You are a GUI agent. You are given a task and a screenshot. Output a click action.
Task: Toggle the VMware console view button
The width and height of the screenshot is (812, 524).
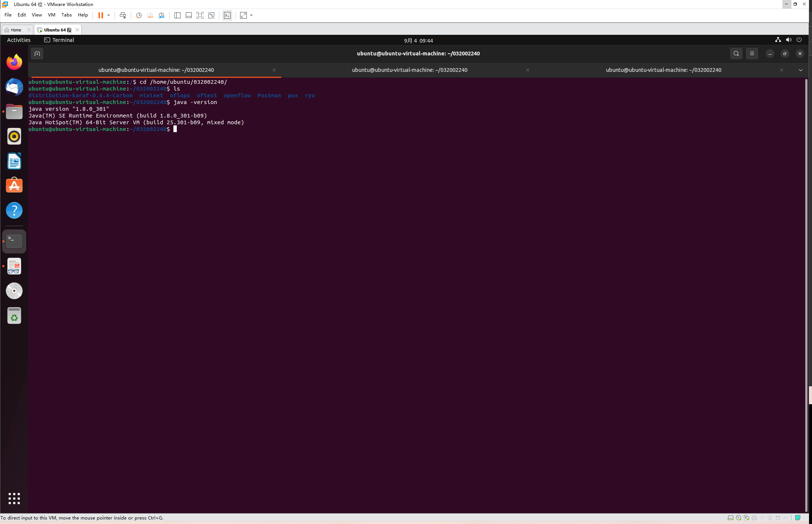(x=227, y=15)
